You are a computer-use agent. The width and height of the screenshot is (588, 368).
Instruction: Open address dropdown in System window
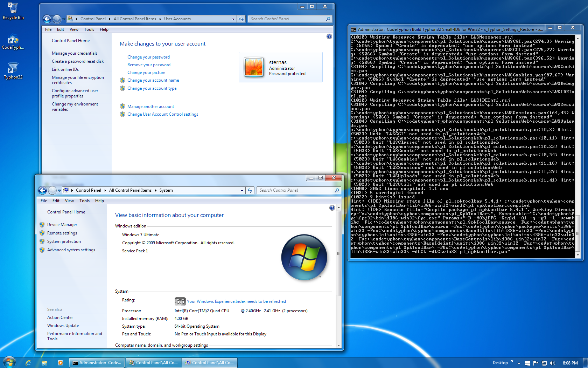pyautogui.click(x=242, y=190)
